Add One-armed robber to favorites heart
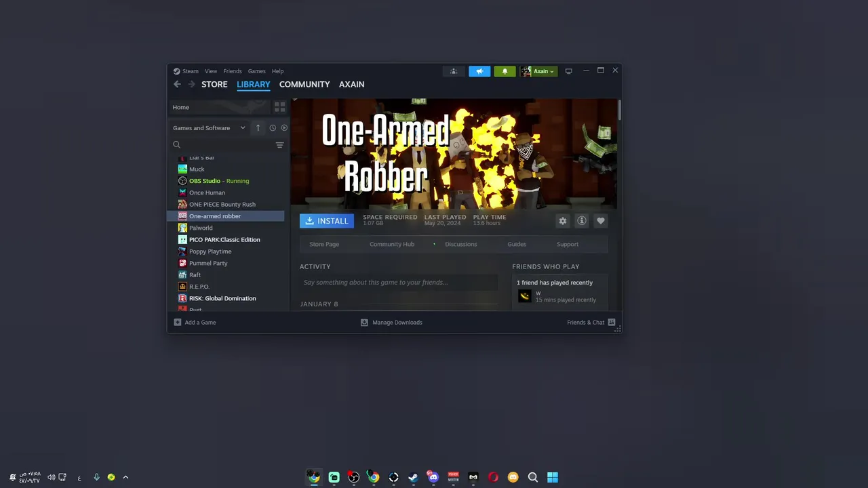868x488 pixels. click(x=601, y=221)
